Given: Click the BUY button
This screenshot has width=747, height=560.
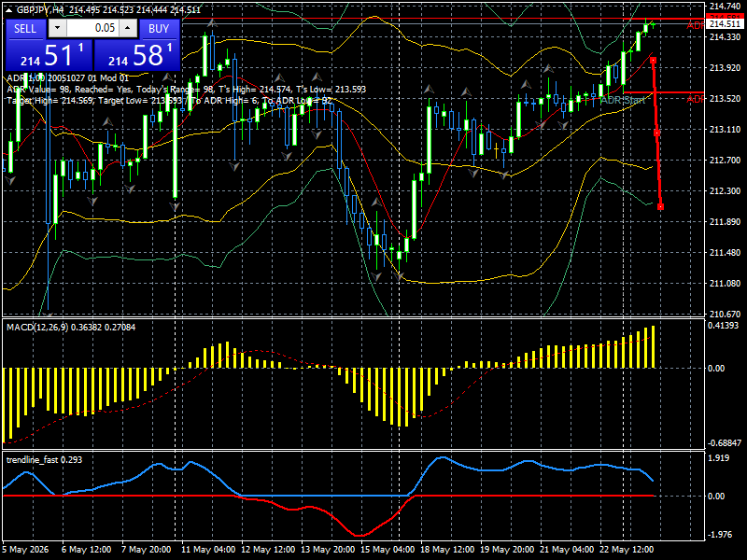Looking at the screenshot, I should coord(159,29).
